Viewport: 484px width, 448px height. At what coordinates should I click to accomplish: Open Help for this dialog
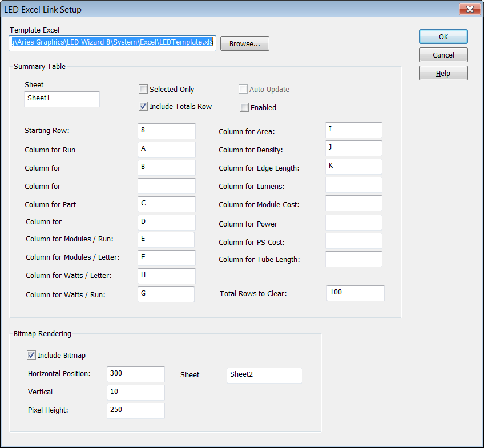click(443, 73)
